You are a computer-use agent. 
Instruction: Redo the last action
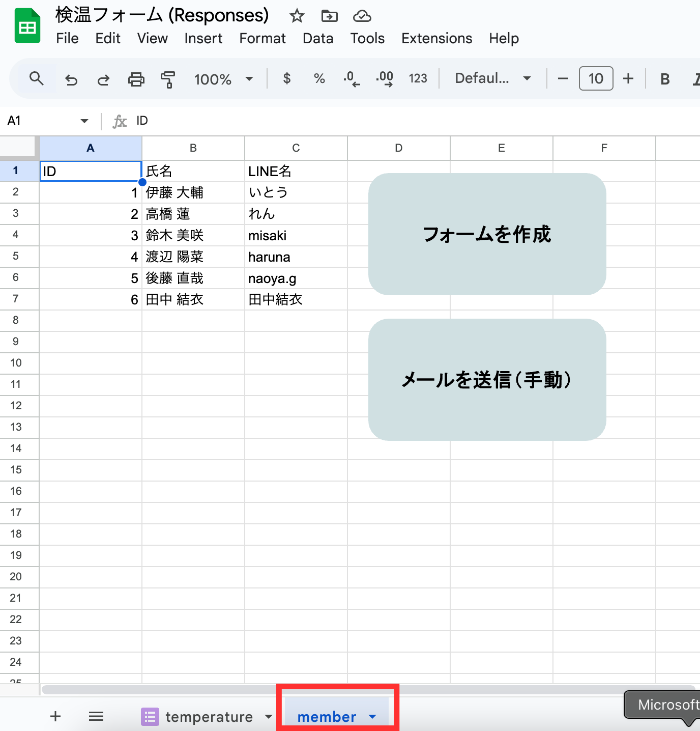(x=103, y=78)
